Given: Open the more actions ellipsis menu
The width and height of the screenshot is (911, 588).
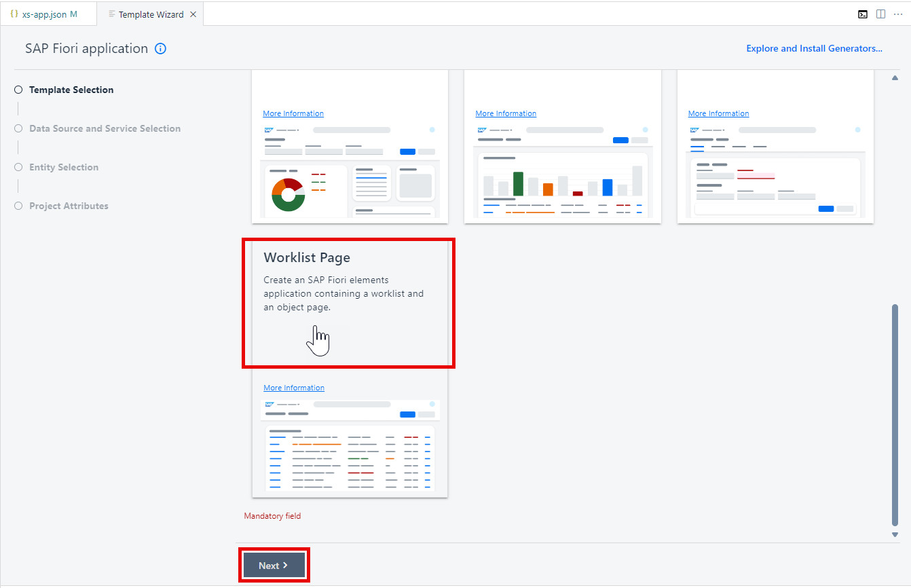Looking at the screenshot, I should tap(898, 14).
